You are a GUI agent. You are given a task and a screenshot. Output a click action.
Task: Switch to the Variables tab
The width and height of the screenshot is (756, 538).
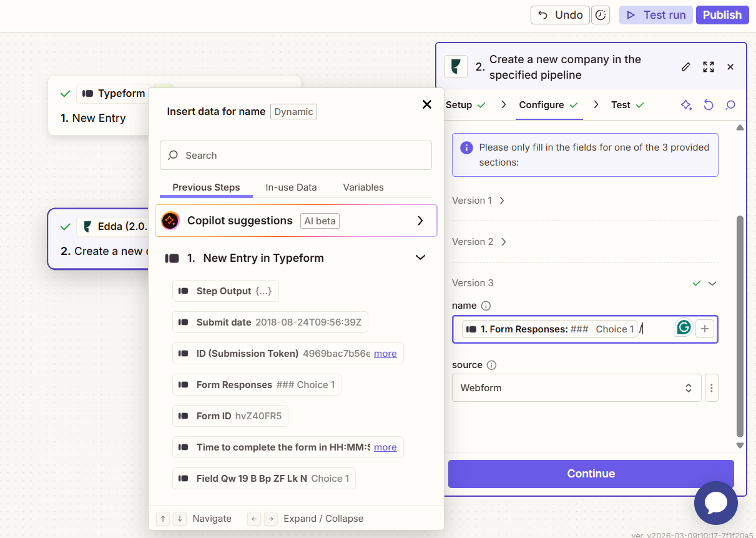point(363,187)
